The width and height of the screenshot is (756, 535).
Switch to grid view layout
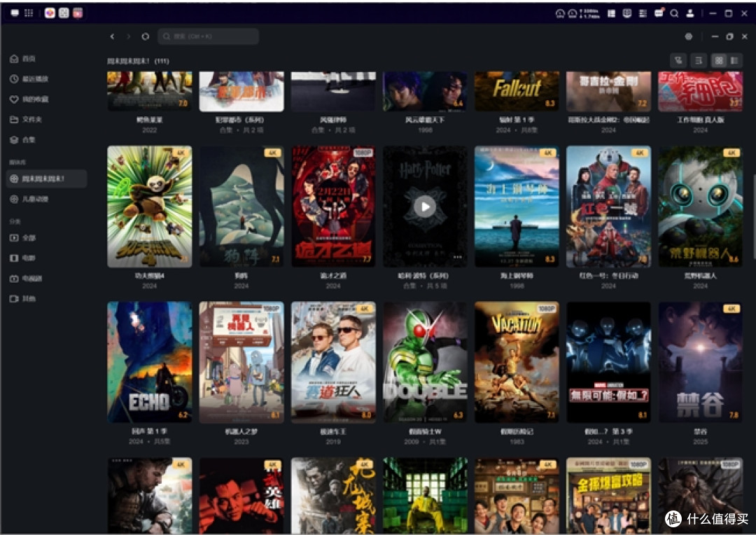click(719, 61)
